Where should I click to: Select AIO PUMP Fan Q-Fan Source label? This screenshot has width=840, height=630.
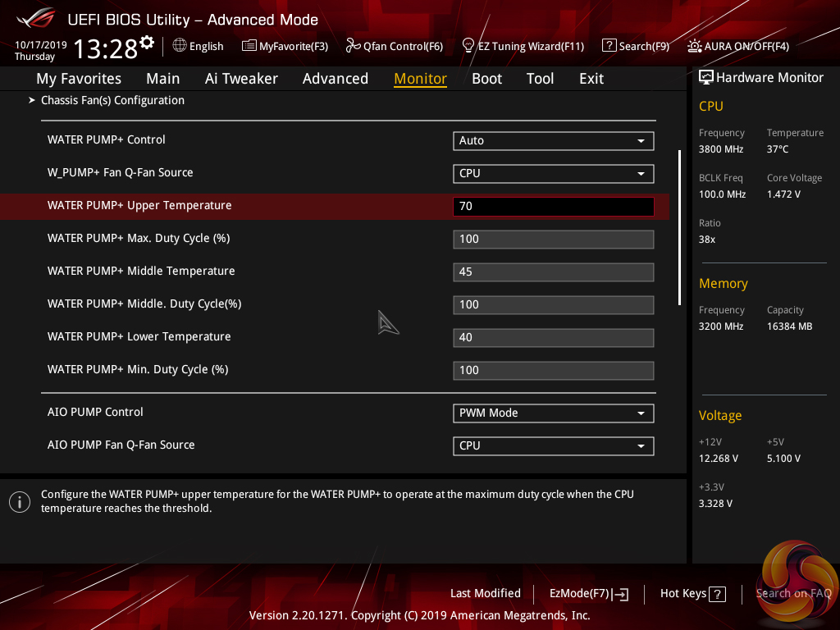tap(121, 445)
